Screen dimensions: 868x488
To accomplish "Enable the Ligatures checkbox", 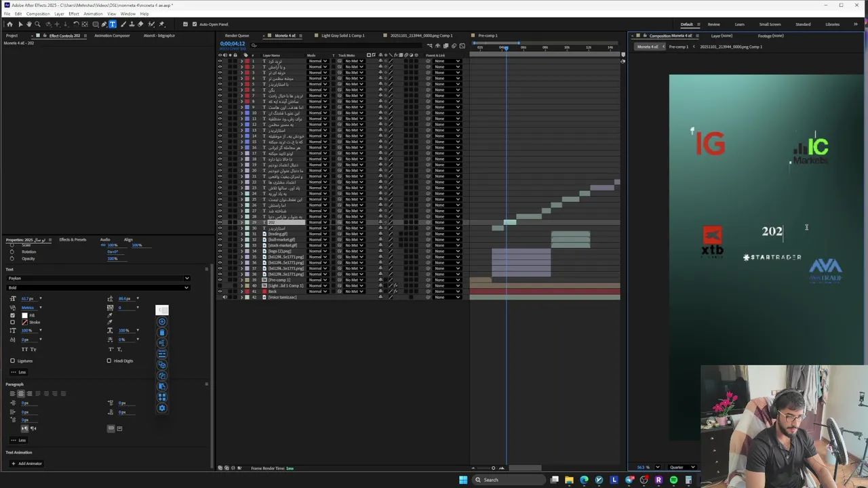I will 12,361.
